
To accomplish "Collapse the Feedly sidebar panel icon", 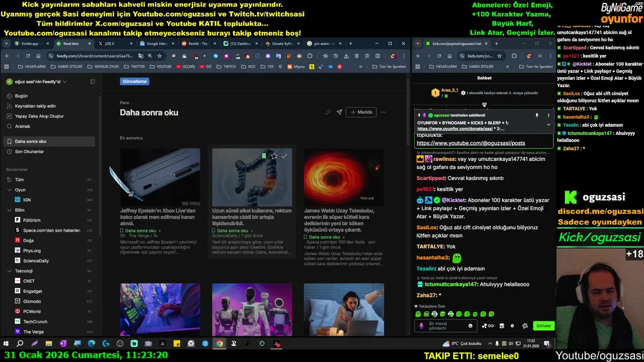I will [x=93, y=81].
